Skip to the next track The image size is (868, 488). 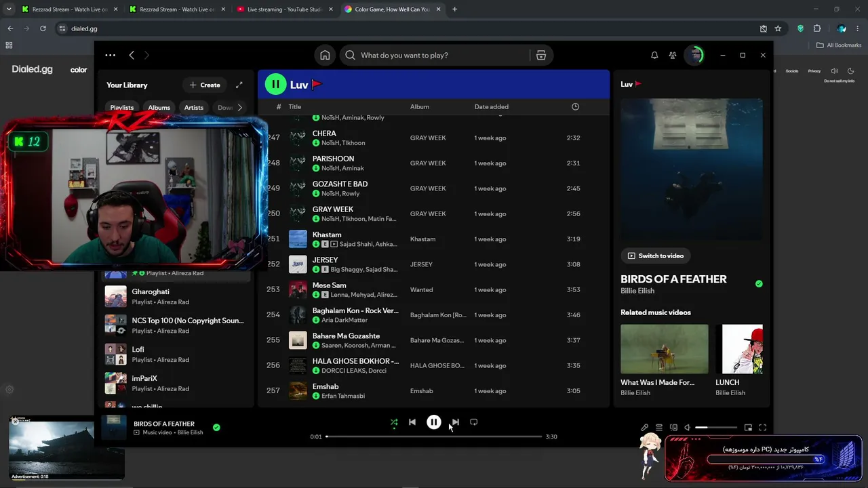[455, 422]
